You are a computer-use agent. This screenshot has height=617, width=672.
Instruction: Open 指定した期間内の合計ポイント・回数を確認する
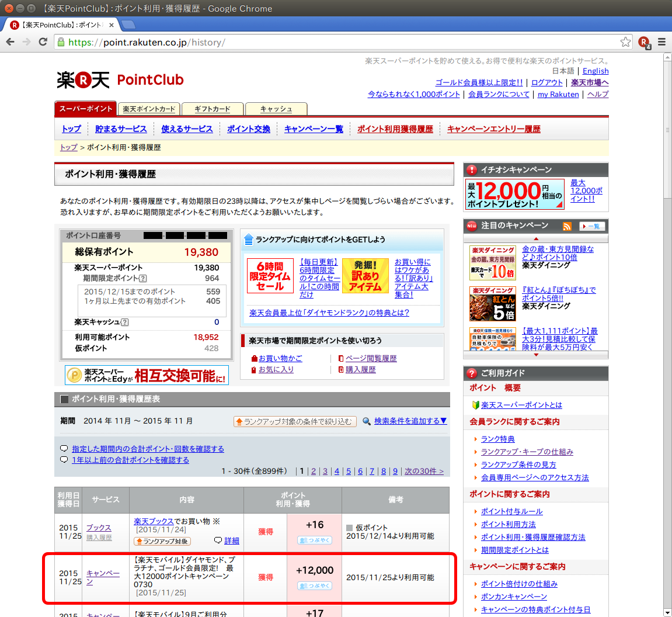click(148, 449)
